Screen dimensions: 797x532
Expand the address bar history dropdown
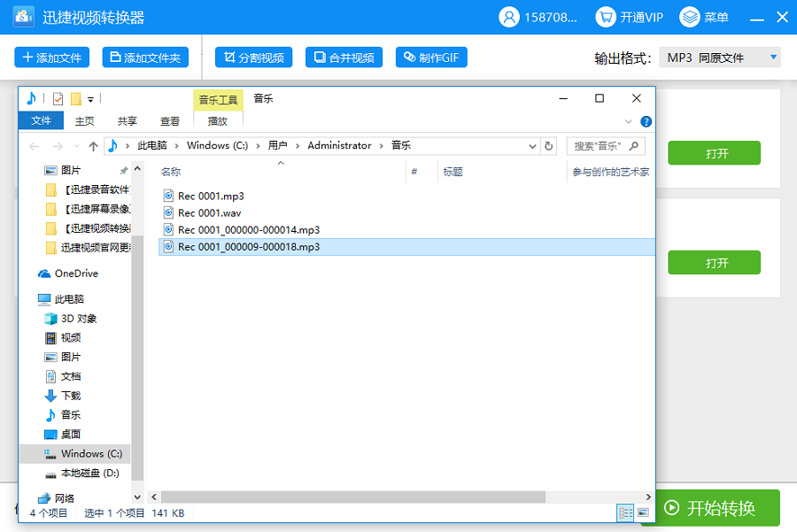pos(532,146)
